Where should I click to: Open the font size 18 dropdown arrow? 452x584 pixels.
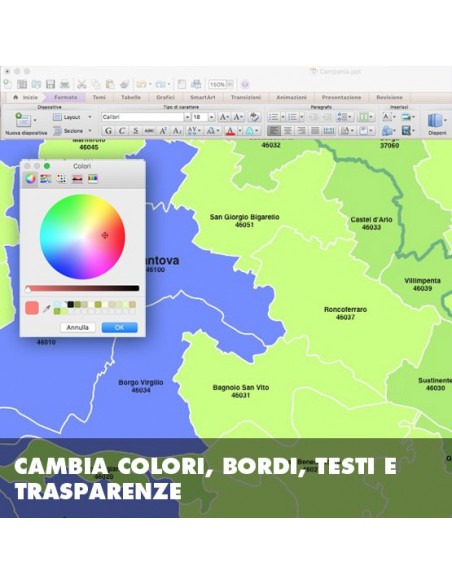click(x=211, y=117)
